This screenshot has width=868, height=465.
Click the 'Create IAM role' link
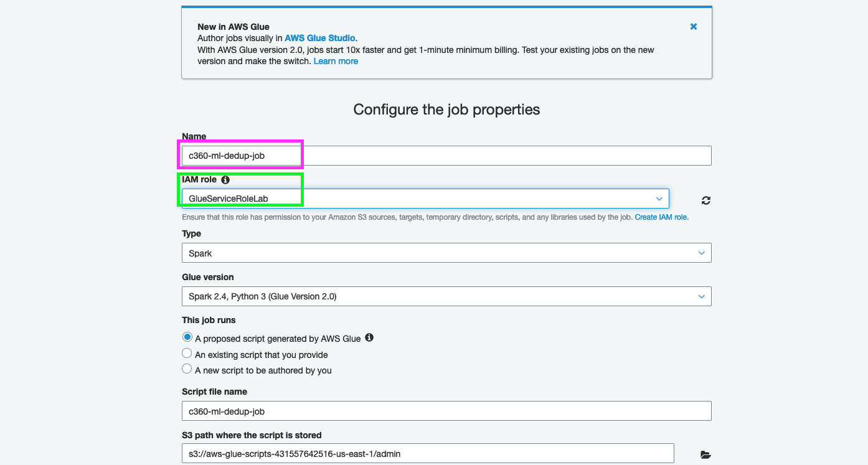click(661, 217)
